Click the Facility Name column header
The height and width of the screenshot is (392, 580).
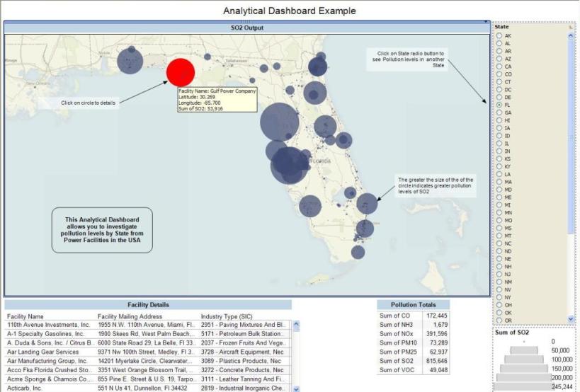25,316
